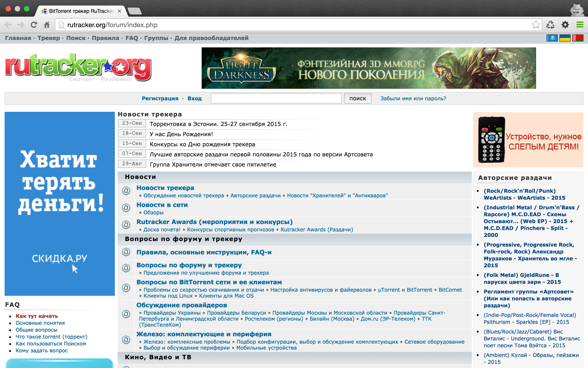Open news Торрентовка в Эстонии
Screen dimensions: 588x368
pyautogui.click(x=218, y=124)
